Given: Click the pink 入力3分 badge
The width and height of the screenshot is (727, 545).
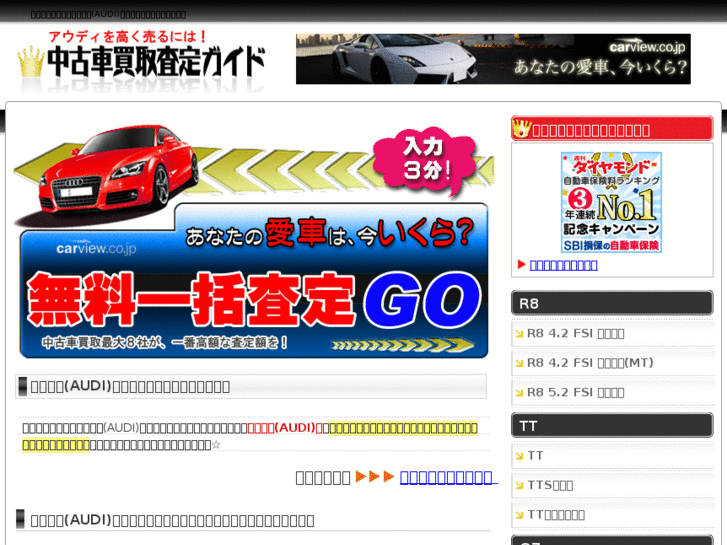Looking at the screenshot, I should [x=424, y=160].
